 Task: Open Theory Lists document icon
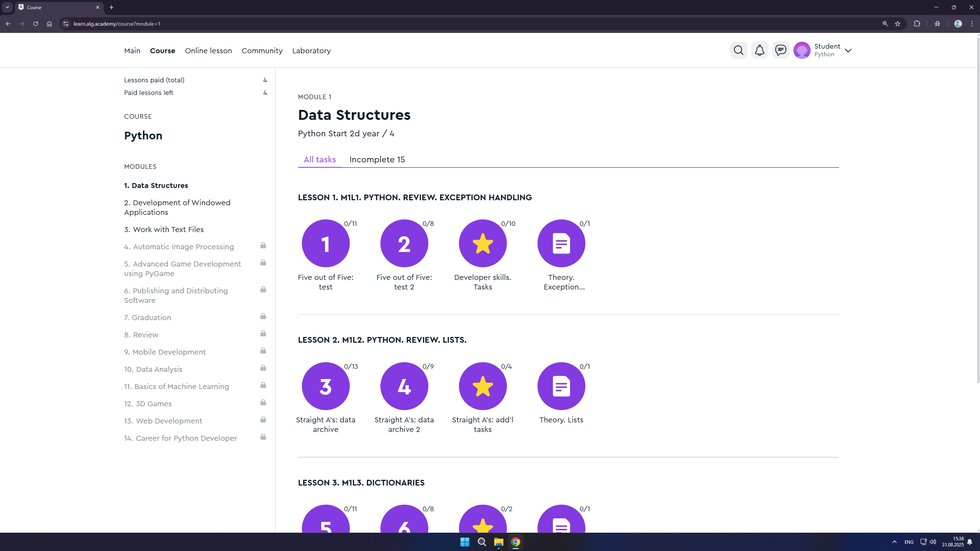coord(561,386)
